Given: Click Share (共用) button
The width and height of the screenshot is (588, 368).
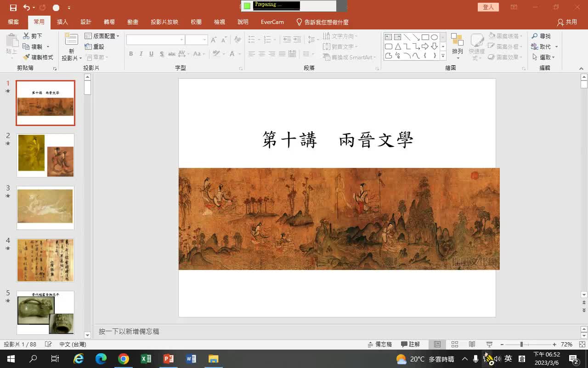Looking at the screenshot, I should [567, 22].
